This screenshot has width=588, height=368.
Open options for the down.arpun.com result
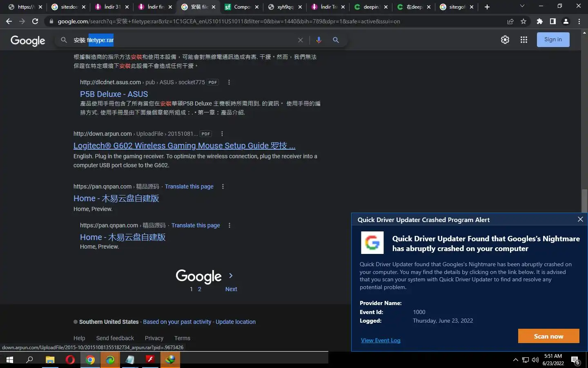(x=222, y=134)
